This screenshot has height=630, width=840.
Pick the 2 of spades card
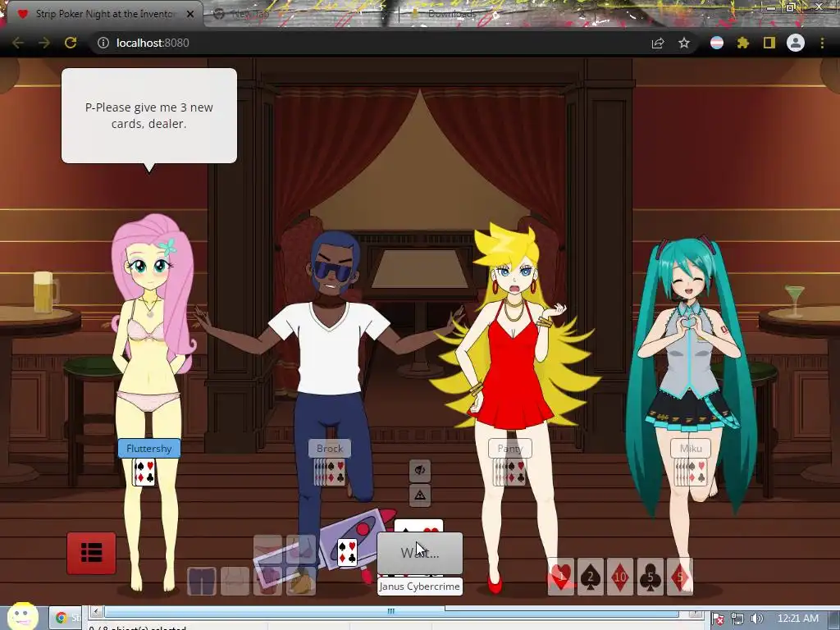591,577
